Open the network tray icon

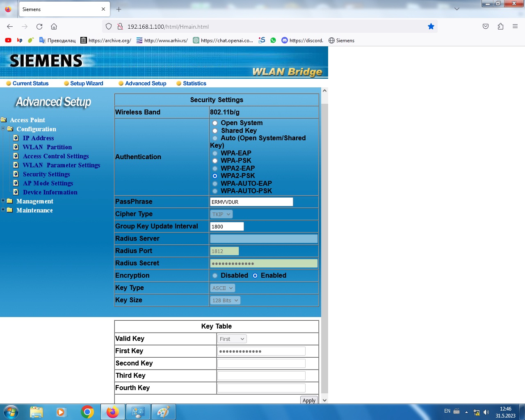coord(477,412)
